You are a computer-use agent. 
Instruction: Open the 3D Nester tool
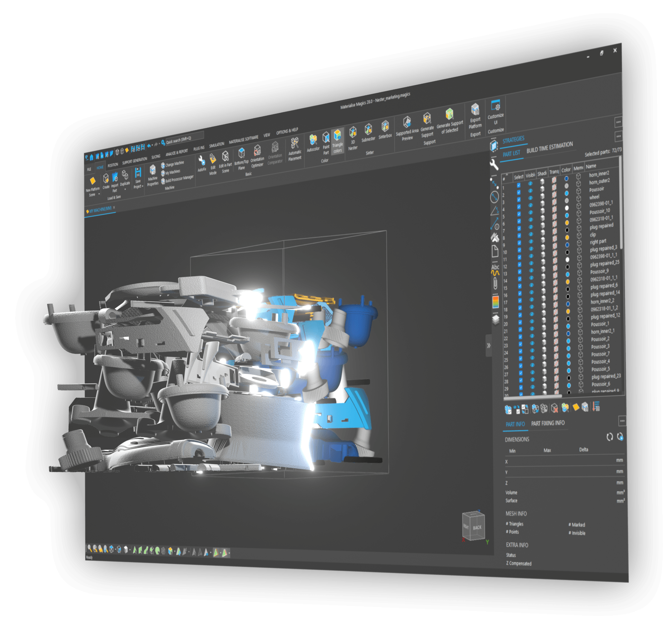point(353,138)
